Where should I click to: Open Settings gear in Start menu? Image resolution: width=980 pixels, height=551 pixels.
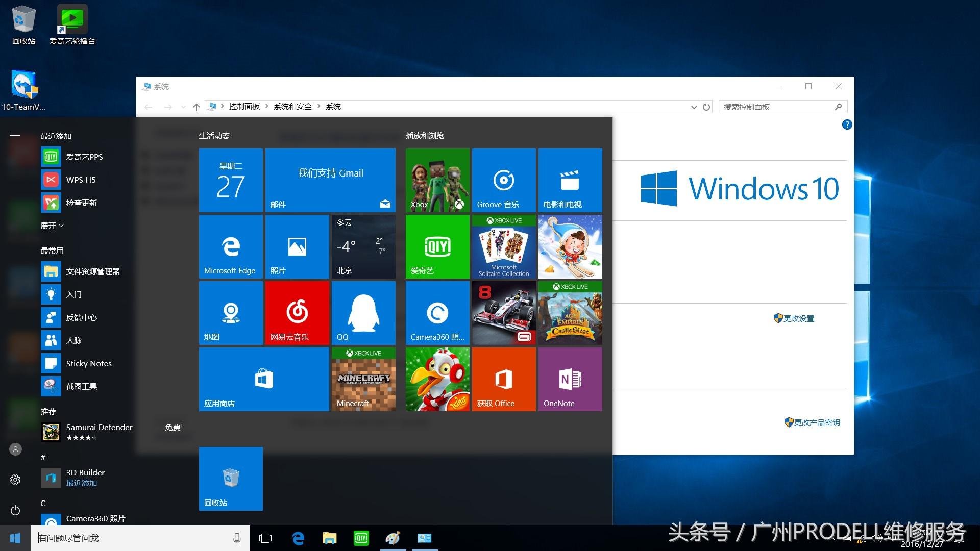15,480
